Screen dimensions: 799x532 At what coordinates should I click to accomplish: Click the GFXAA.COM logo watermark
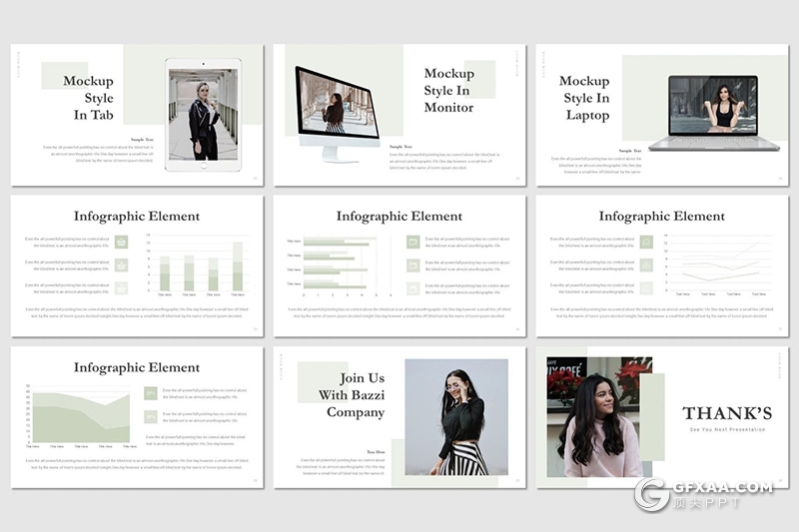coord(704,493)
